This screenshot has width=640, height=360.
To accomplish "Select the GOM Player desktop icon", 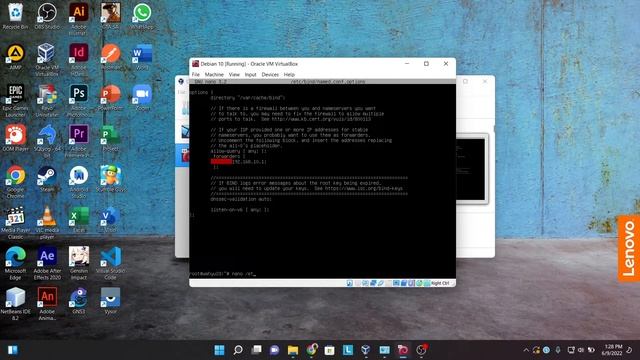I will click(x=16, y=138).
